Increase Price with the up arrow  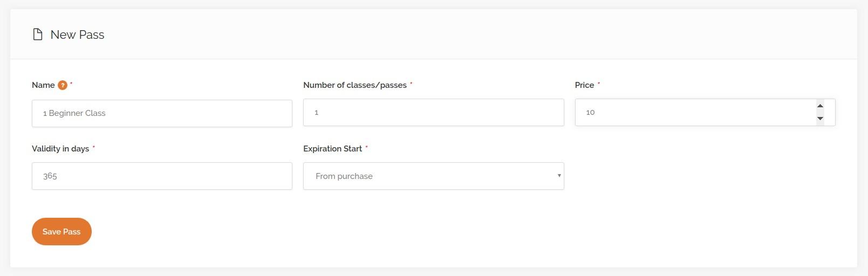coord(820,106)
